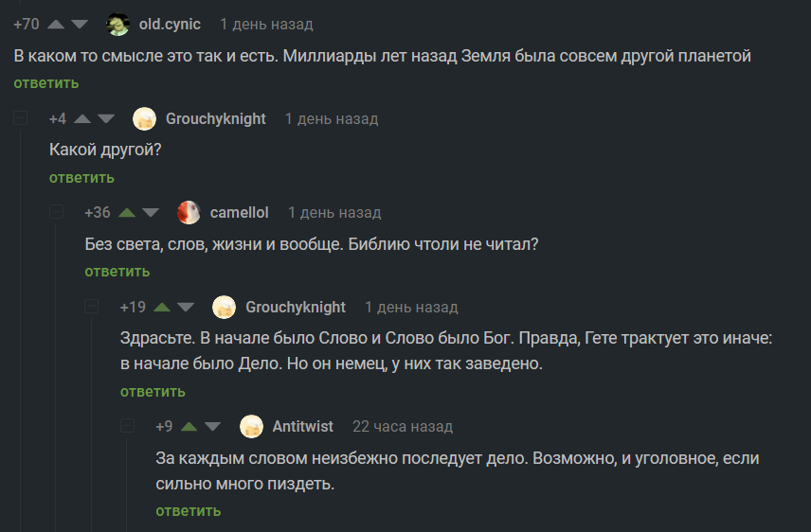The height and width of the screenshot is (532, 811).
Task: Upvote Antitwist's comment
Action: tap(189, 427)
